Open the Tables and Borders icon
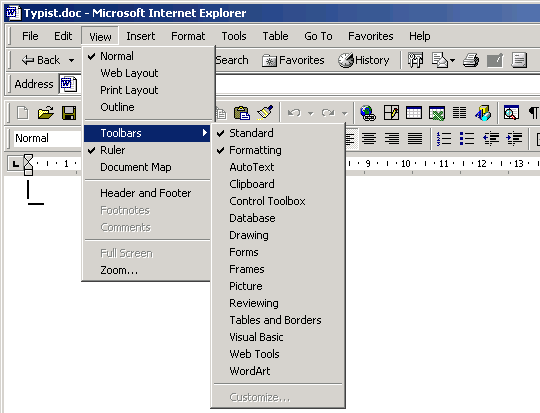Screen dimensions: 540x413 tap(391, 113)
